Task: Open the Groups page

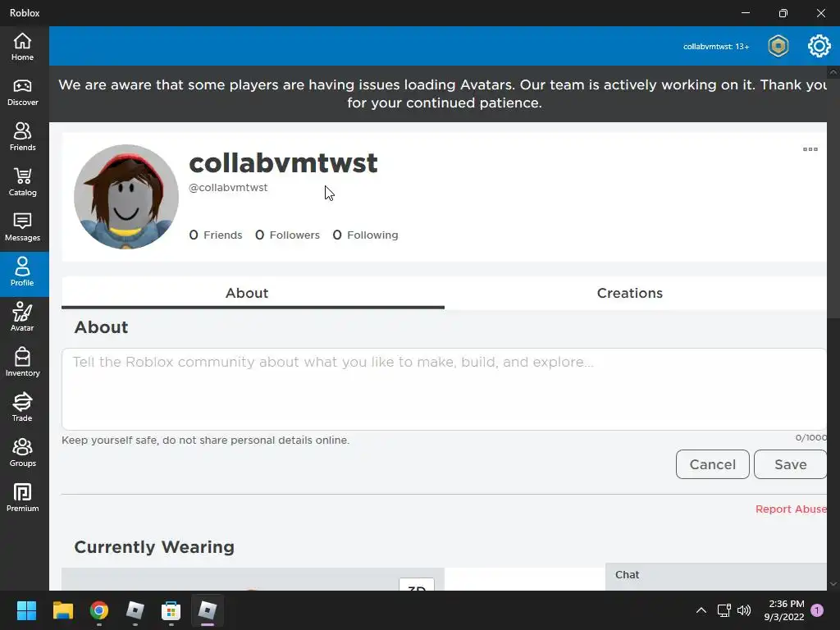Action: point(22,453)
